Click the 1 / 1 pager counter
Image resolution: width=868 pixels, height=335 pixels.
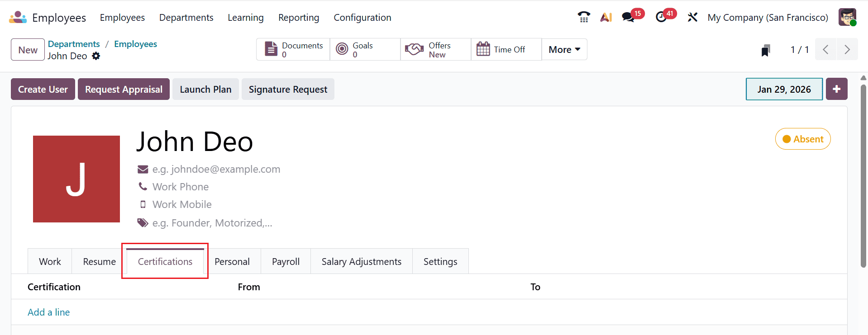click(x=799, y=50)
